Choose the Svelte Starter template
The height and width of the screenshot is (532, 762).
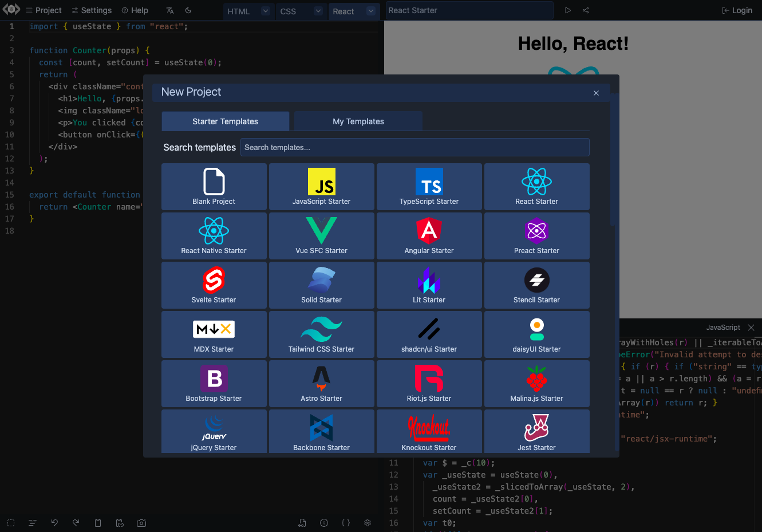(x=214, y=285)
